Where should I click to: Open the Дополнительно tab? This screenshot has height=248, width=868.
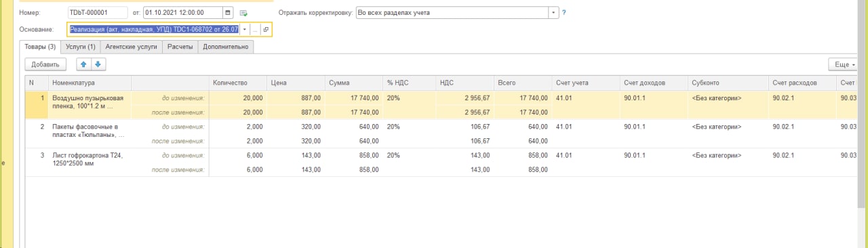click(x=226, y=47)
